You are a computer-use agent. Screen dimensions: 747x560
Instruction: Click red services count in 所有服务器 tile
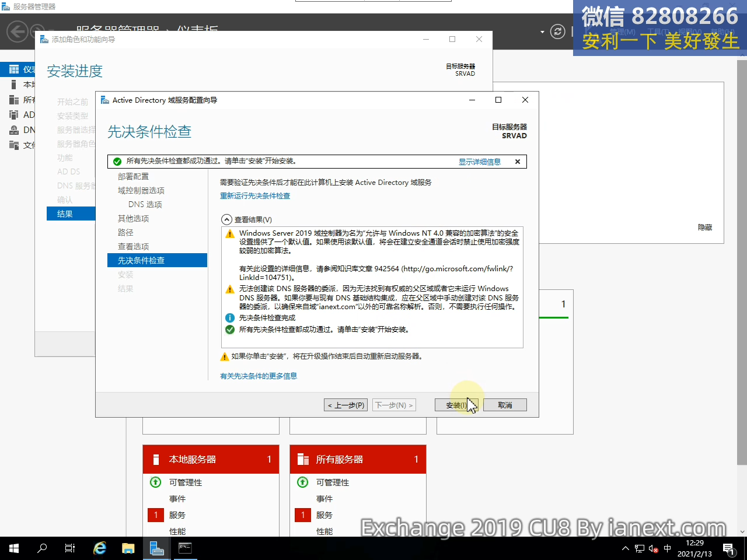tap(303, 515)
